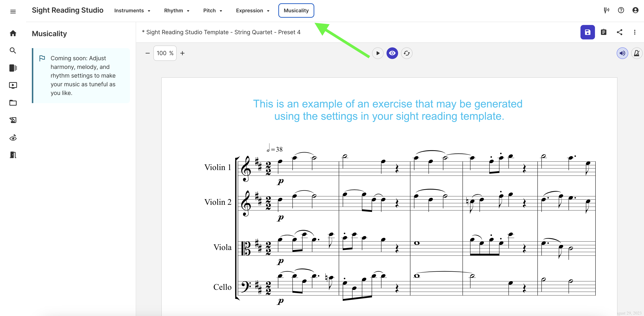Click the Viola staff label
Screen dimensions: 644x316
(223, 247)
